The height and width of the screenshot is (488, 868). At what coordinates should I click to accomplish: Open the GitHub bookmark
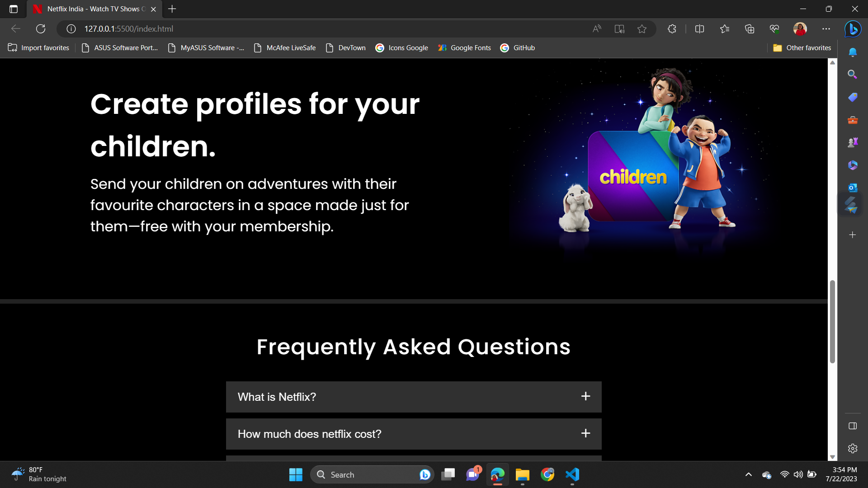(518, 47)
